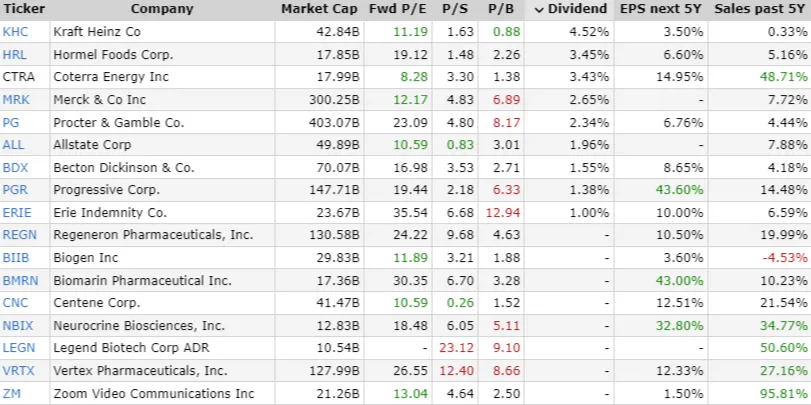This screenshot has height=405, width=811.
Task: Click the 23.12 P/S value
Action: (457, 348)
